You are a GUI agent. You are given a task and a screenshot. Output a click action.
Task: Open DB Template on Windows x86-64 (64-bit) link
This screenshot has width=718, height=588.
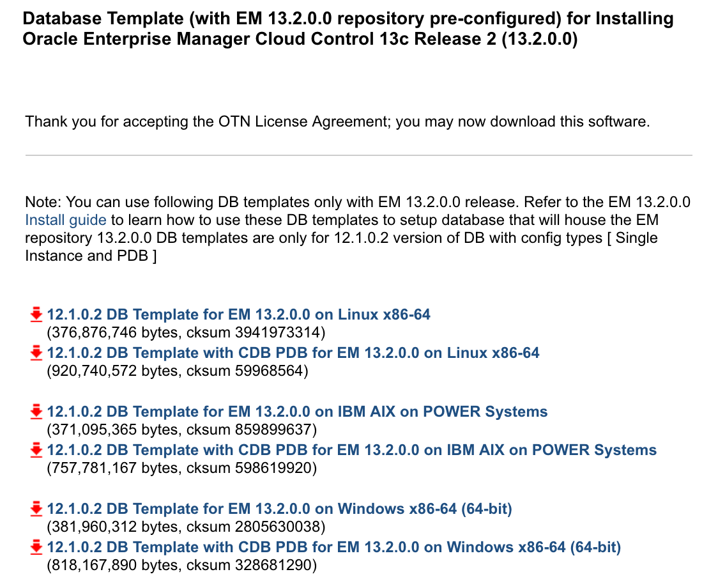click(279, 509)
